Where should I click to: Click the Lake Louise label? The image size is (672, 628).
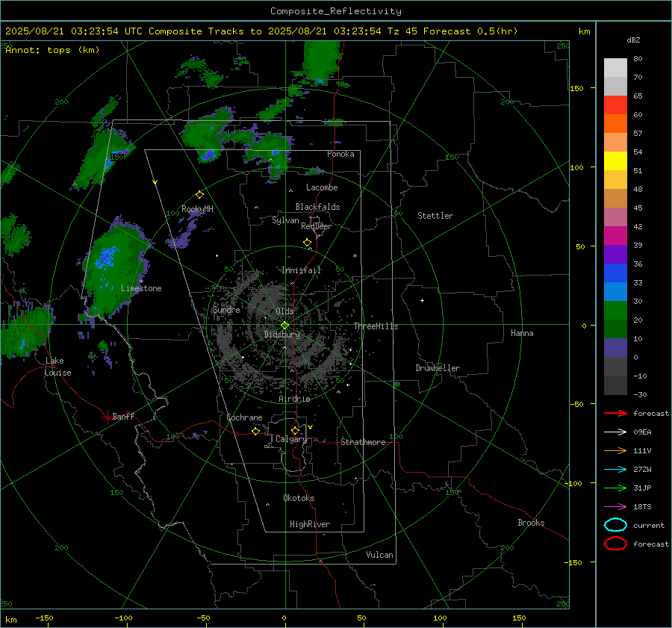[57, 367]
